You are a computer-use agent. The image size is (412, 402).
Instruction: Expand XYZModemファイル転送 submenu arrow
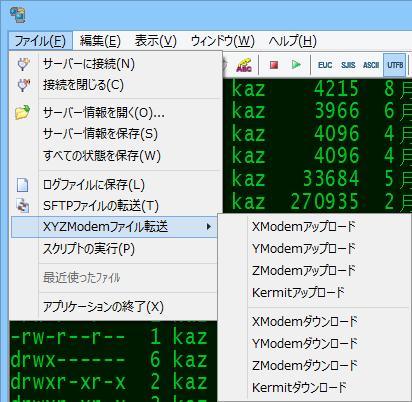209,227
